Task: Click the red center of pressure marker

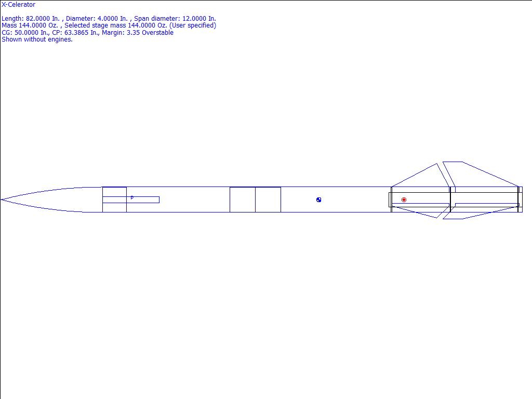Action: point(404,199)
